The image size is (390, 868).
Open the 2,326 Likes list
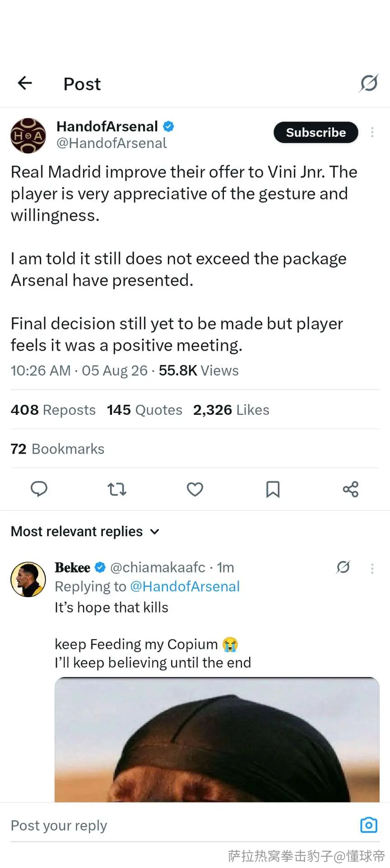[231, 410]
